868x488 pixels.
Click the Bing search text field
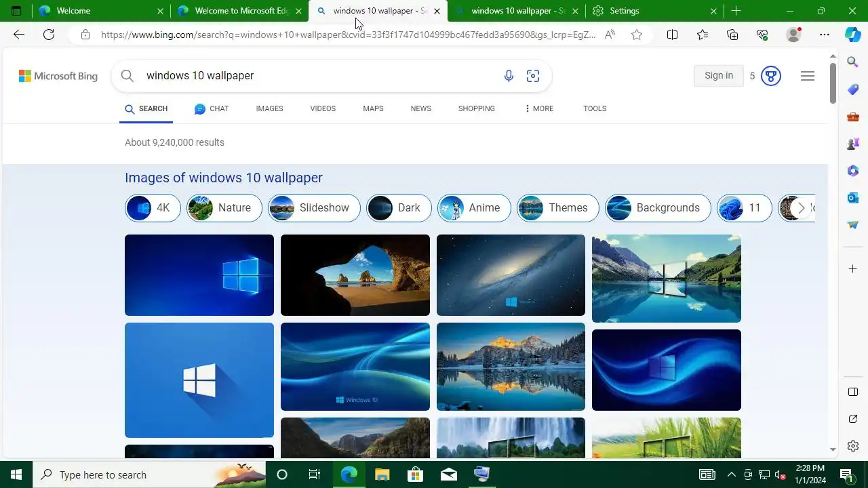[x=319, y=76]
